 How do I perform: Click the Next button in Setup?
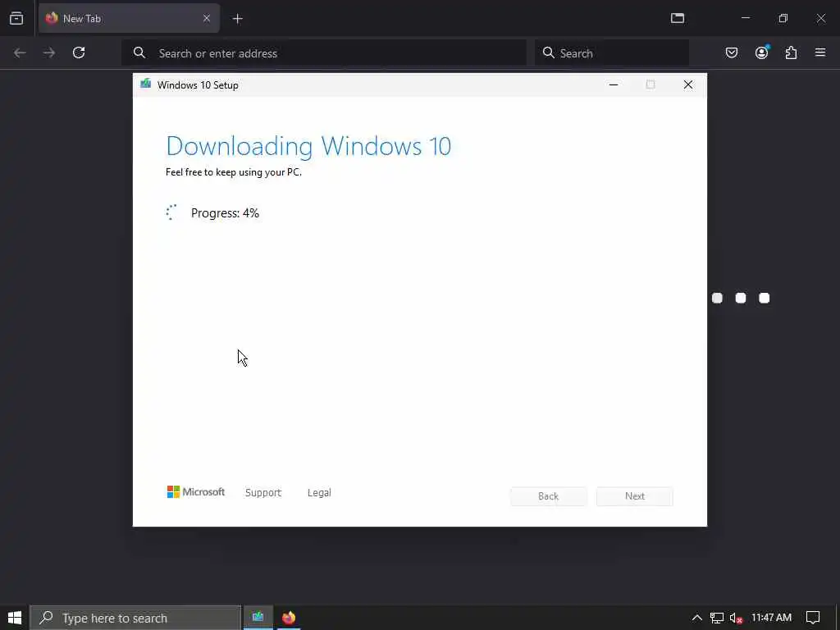coord(635,496)
